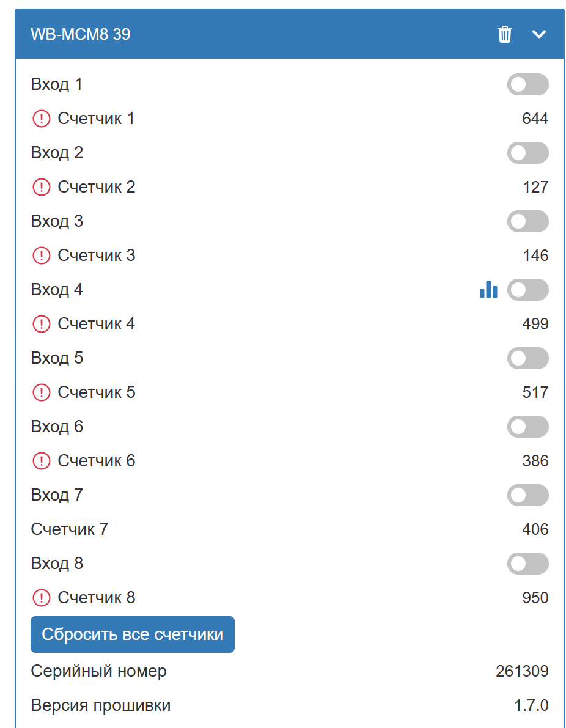Click the error icon next to Счетчик 4
Image resolution: width=566 pixels, height=728 pixels.
coord(41,324)
